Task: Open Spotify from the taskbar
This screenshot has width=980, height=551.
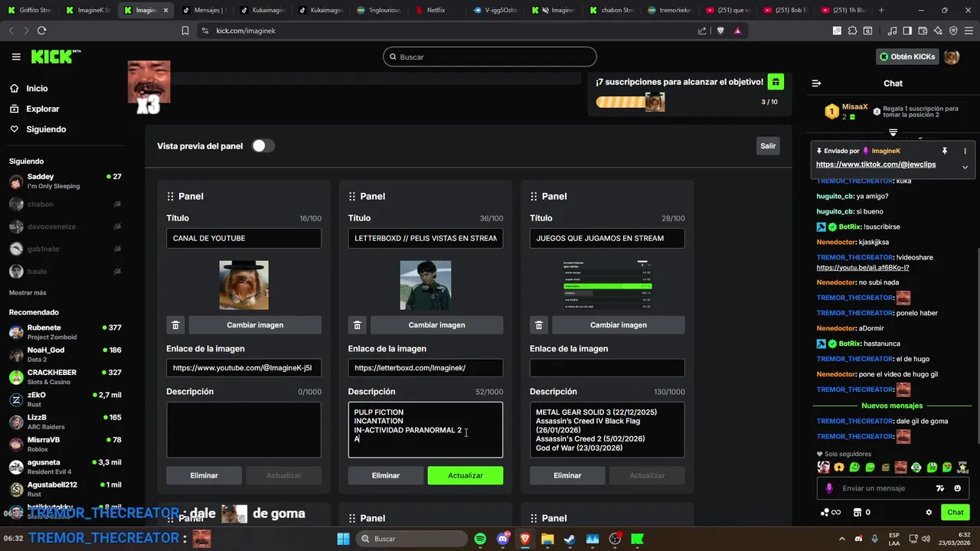Action: [x=480, y=539]
